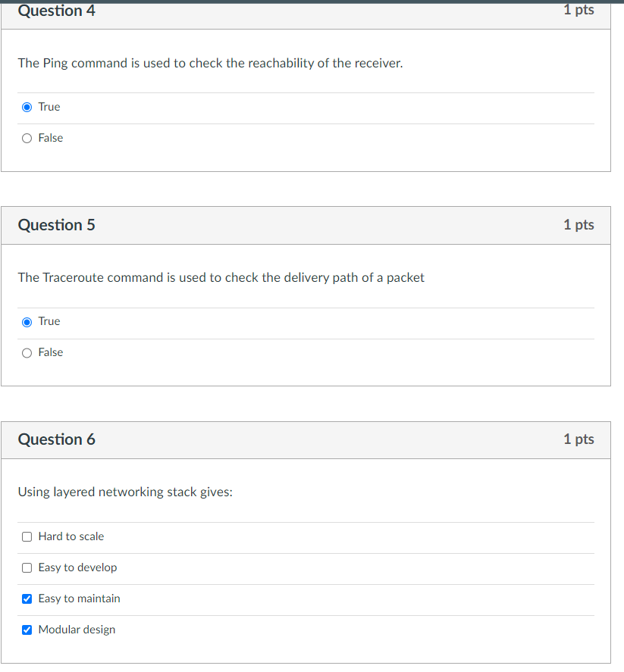This screenshot has width=624, height=672.
Task: Select True for the Ping command question
Action: tap(27, 107)
